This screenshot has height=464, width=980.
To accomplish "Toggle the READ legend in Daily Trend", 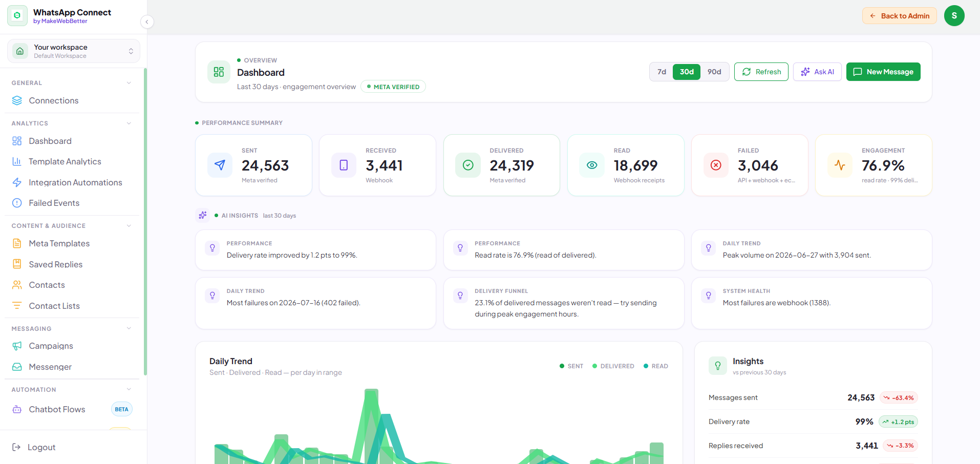I will (x=656, y=366).
